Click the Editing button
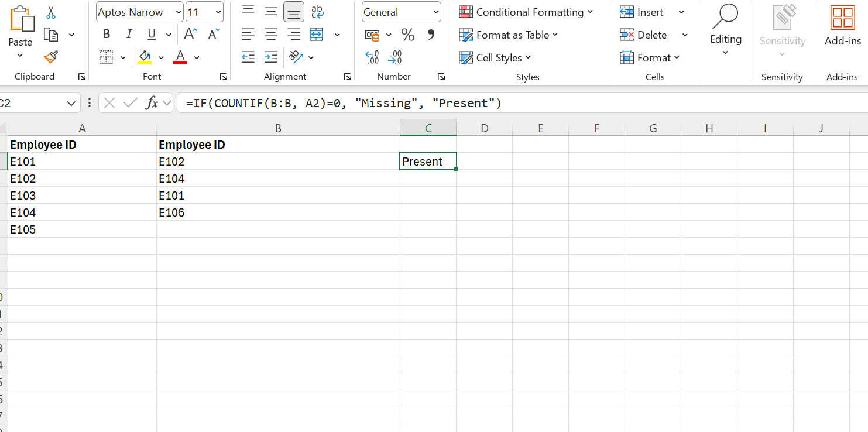The width and height of the screenshot is (868, 432). 725,29
